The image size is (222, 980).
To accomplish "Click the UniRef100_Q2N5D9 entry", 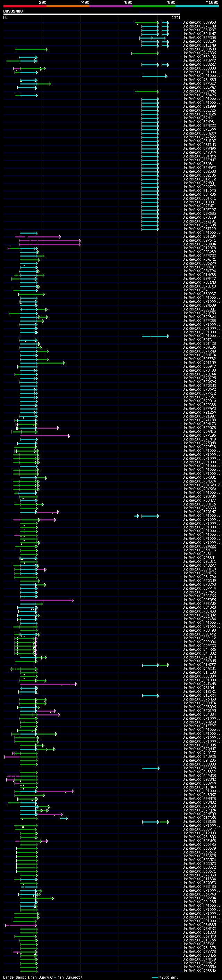I will [199, 305].
